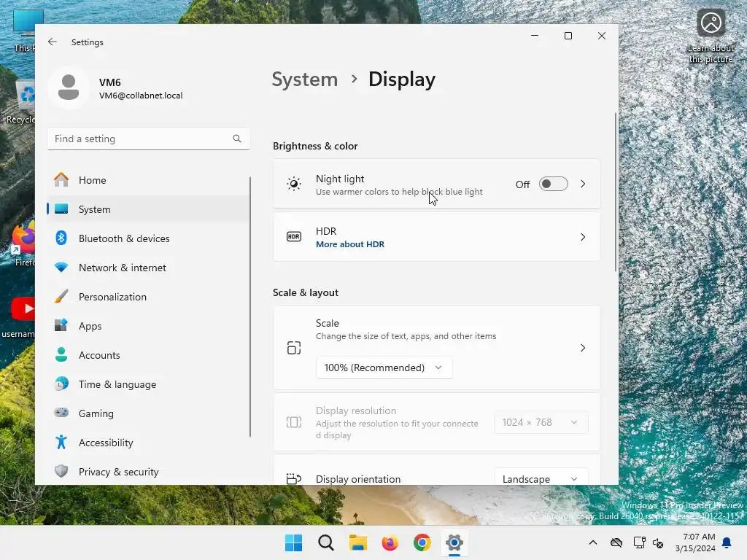Select System in the sidebar
The height and width of the screenshot is (560, 747).
tap(149, 209)
